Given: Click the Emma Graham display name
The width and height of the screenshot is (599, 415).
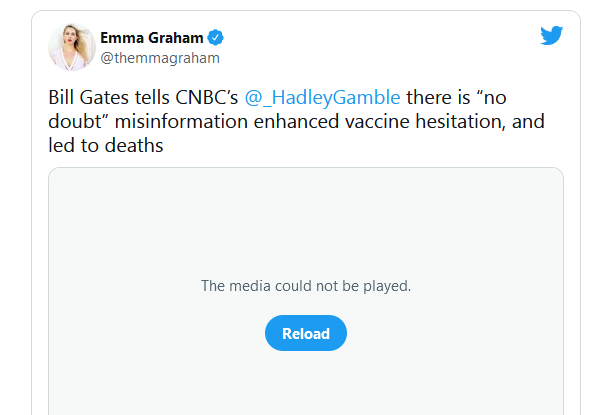Looking at the screenshot, I should coord(152,37).
